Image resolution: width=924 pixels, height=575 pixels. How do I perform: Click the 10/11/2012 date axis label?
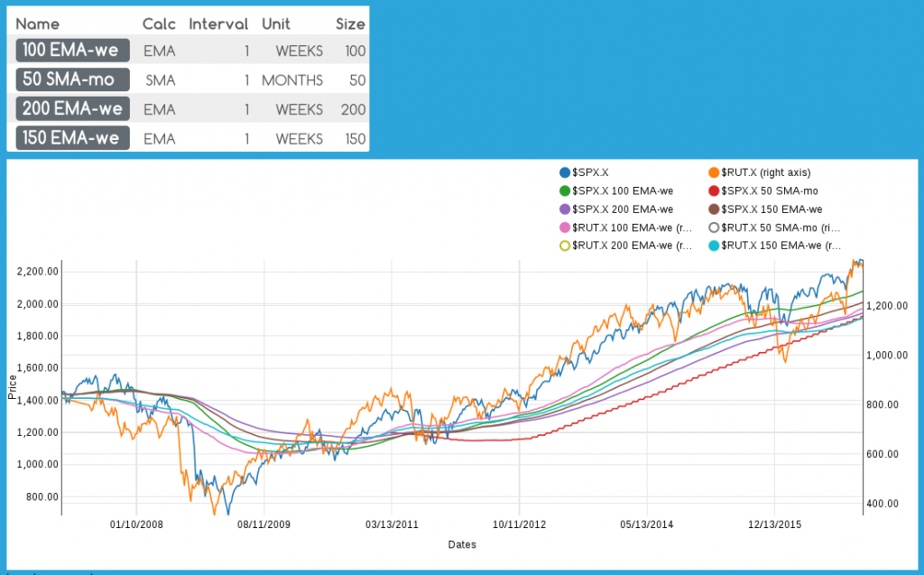[x=519, y=524]
